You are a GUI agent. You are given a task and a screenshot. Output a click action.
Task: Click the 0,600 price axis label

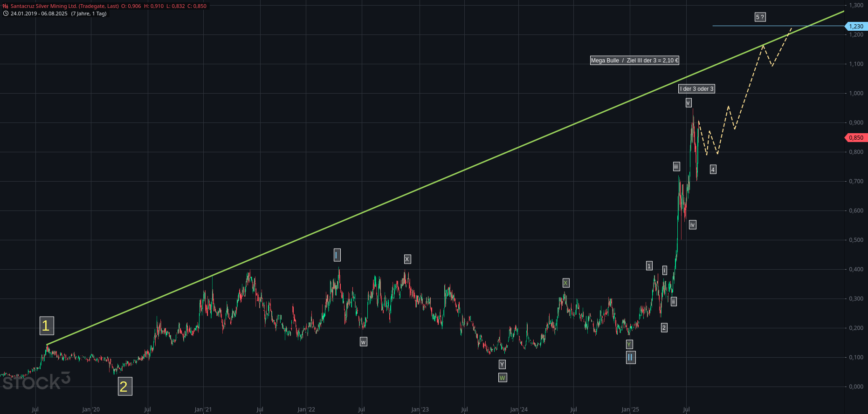[x=856, y=210]
